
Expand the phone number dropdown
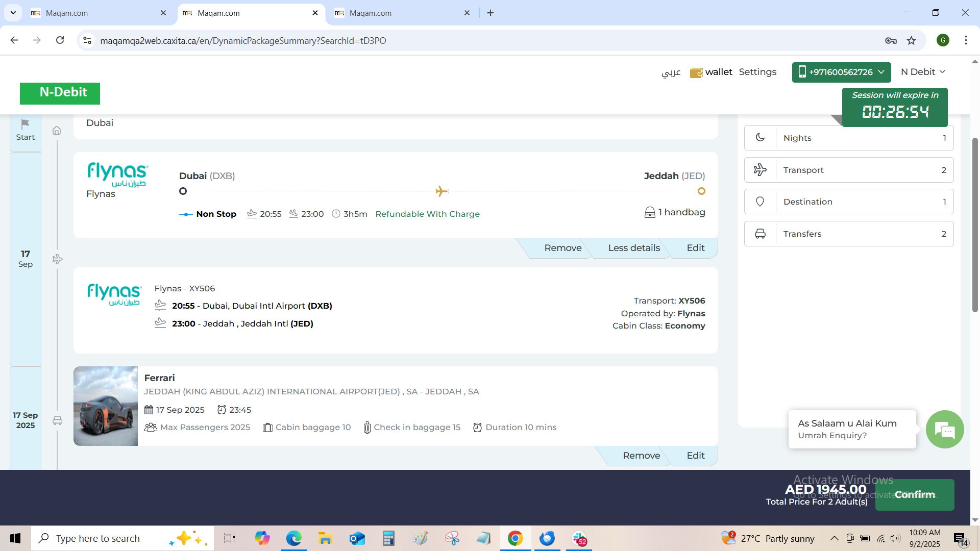click(x=841, y=72)
